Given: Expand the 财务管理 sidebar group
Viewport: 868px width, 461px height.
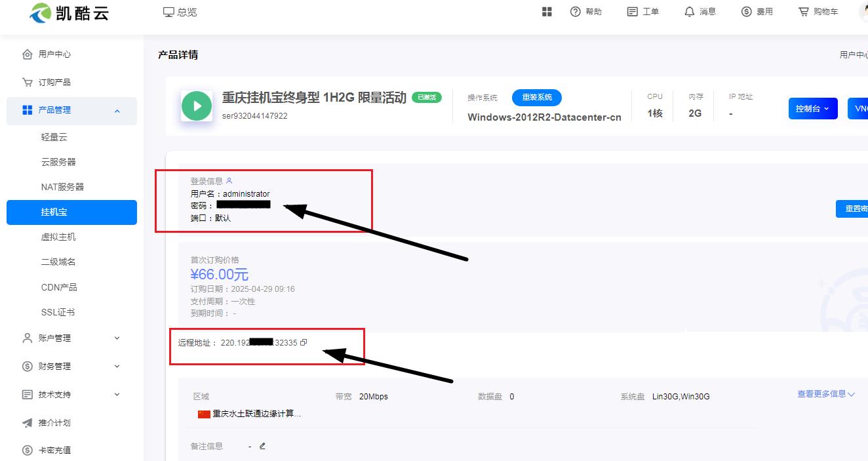Looking at the screenshot, I should pyautogui.click(x=71, y=367).
